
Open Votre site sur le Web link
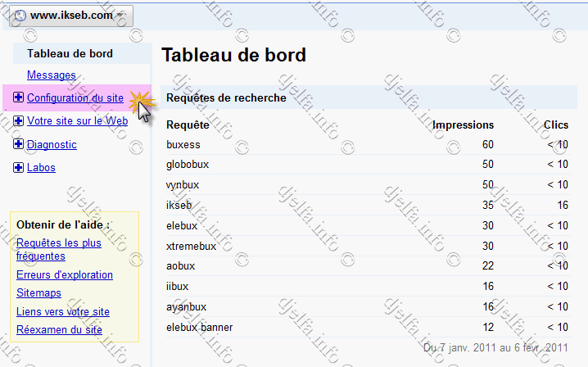coord(77,121)
